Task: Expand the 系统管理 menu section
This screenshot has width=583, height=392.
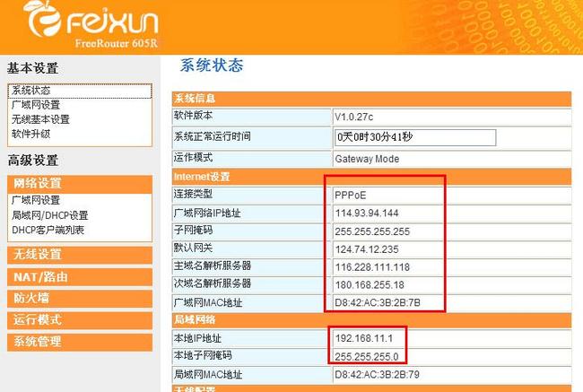Action: point(80,342)
